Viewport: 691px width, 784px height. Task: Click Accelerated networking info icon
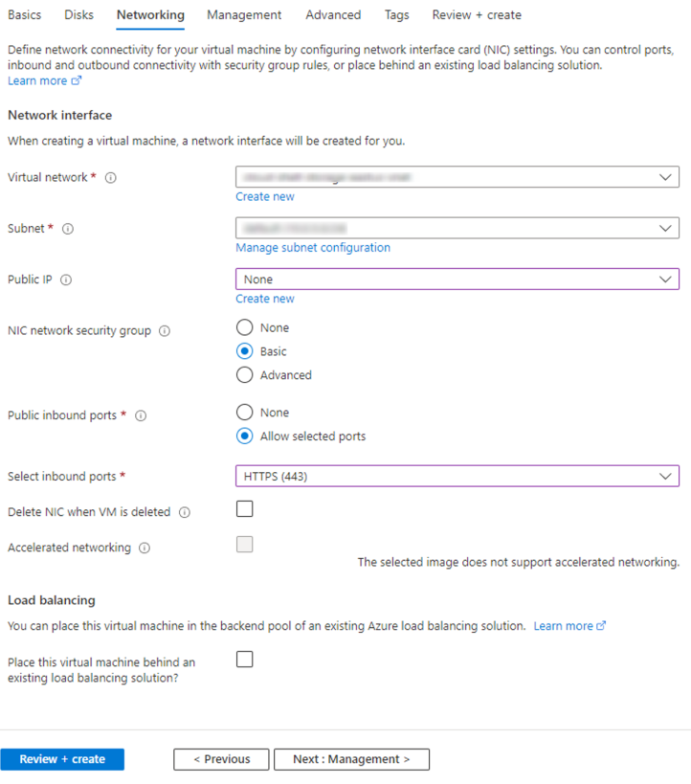click(145, 549)
